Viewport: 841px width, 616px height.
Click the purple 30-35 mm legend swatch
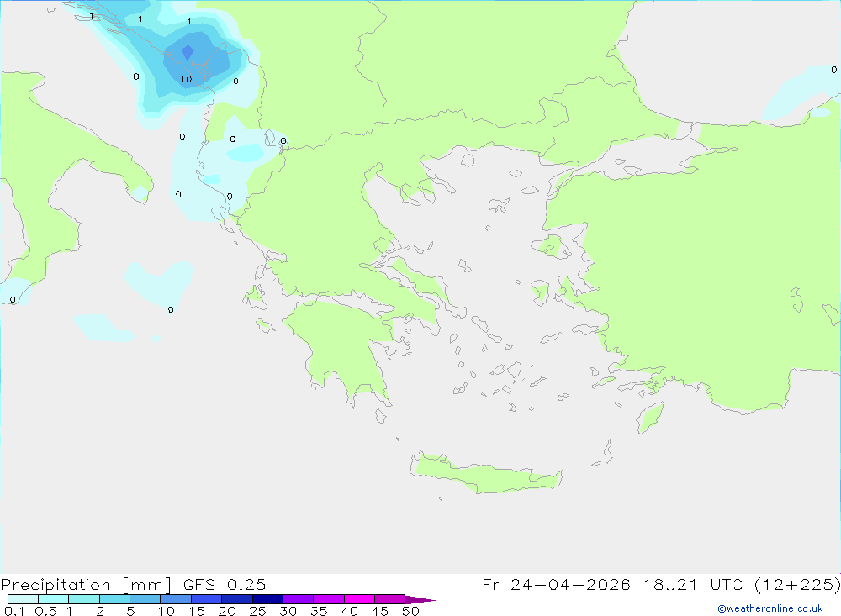click(299, 599)
